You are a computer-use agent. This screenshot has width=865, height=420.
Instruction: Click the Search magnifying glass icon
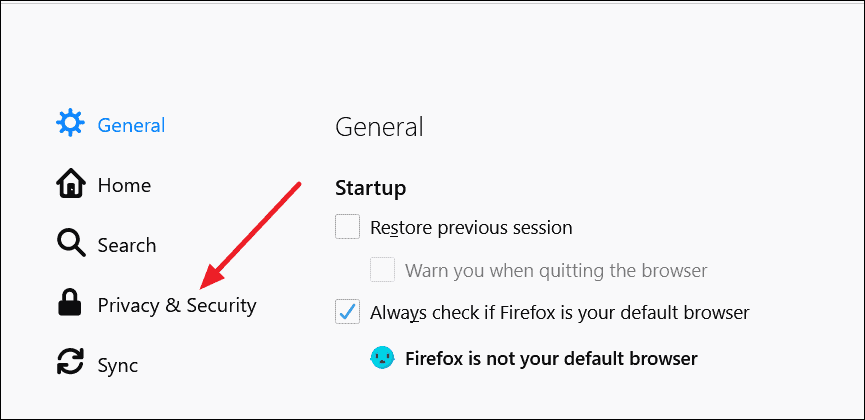[x=71, y=244]
